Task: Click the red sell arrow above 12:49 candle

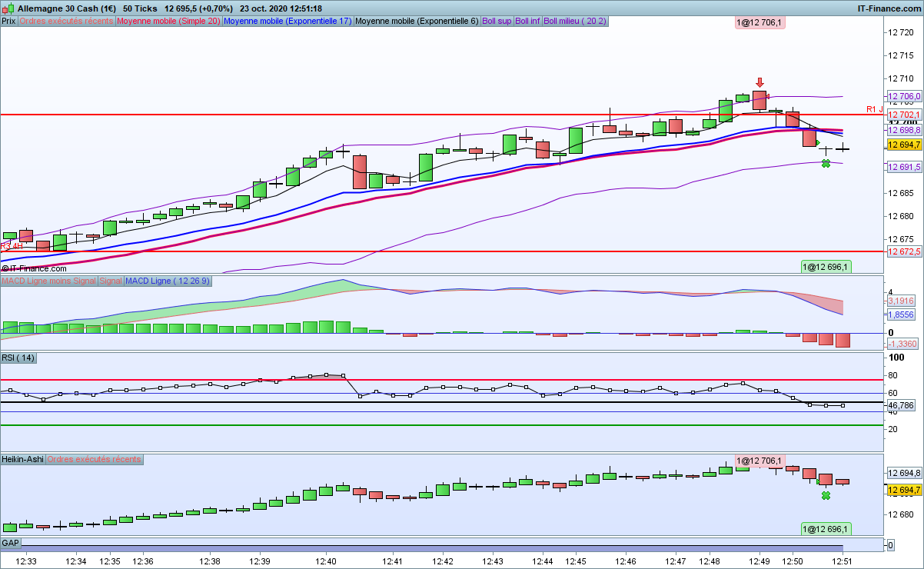Action: click(759, 83)
